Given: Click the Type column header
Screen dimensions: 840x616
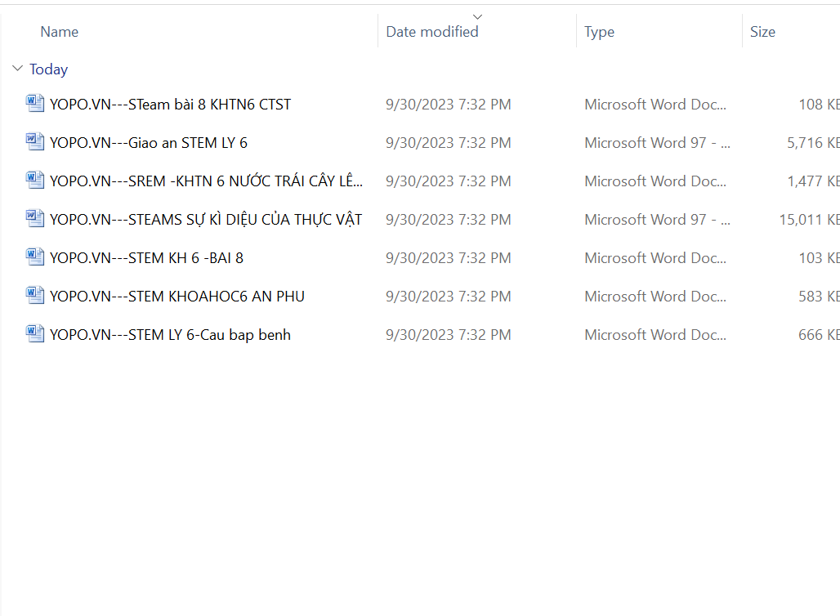Looking at the screenshot, I should [599, 32].
